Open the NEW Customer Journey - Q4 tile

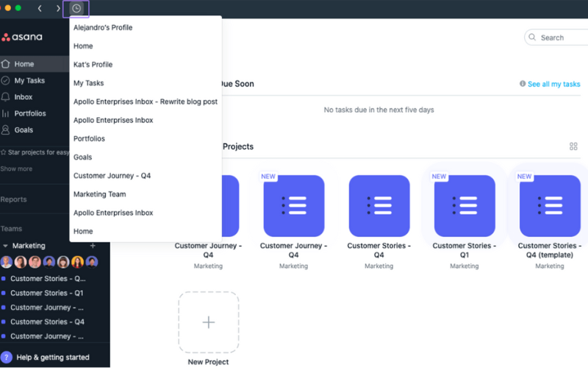pos(293,206)
